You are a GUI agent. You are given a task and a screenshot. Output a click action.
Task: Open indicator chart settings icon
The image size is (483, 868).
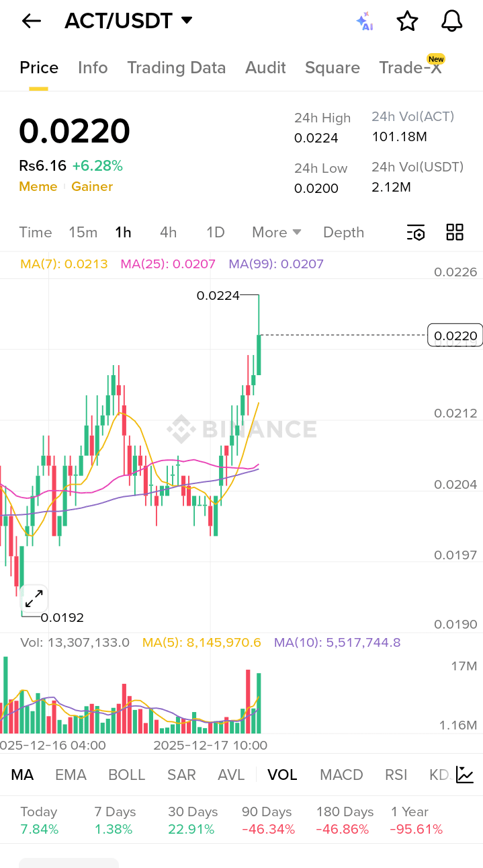(465, 775)
